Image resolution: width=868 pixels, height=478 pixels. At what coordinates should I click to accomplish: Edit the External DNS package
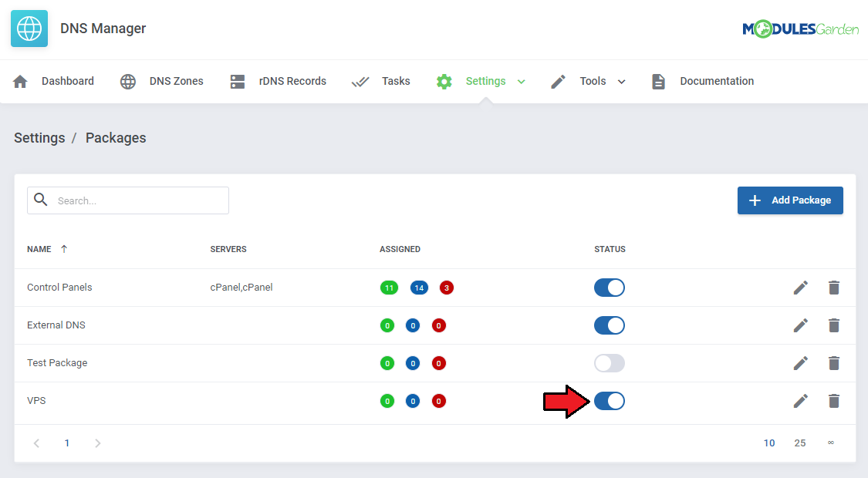click(800, 325)
